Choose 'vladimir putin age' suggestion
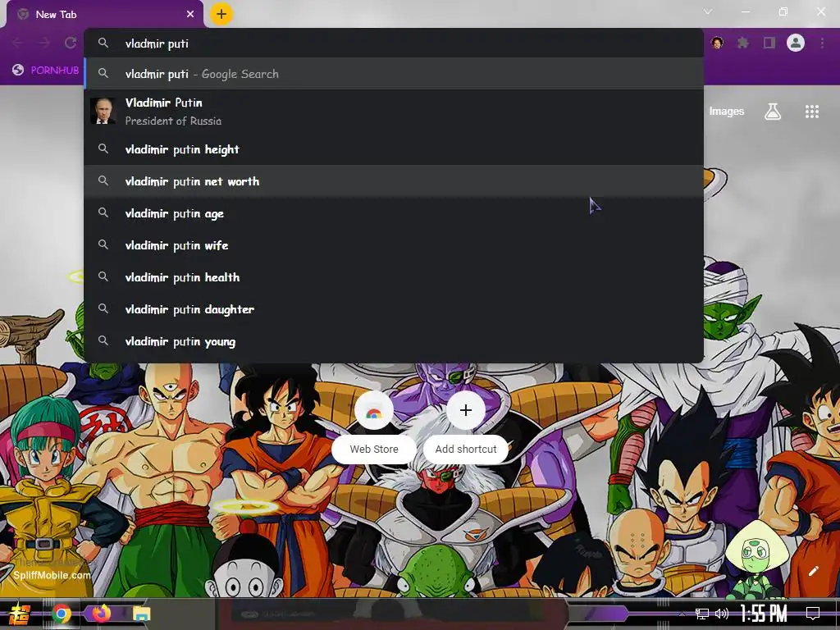840x630 pixels. pos(394,214)
